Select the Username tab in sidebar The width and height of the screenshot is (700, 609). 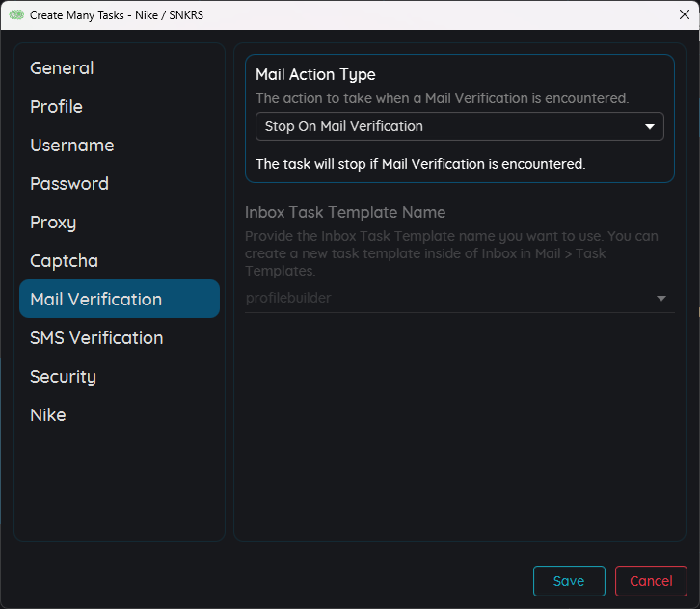click(71, 146)
